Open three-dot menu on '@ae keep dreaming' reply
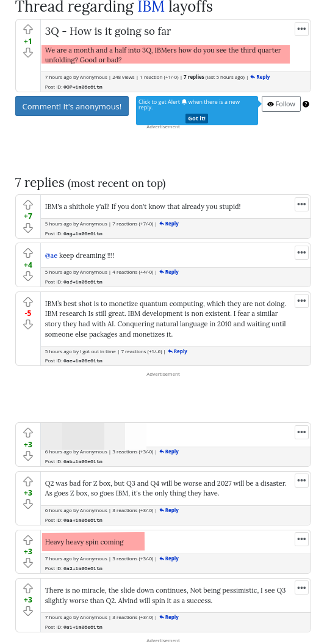This screenshot has width=327, height=644. point(301,252)
